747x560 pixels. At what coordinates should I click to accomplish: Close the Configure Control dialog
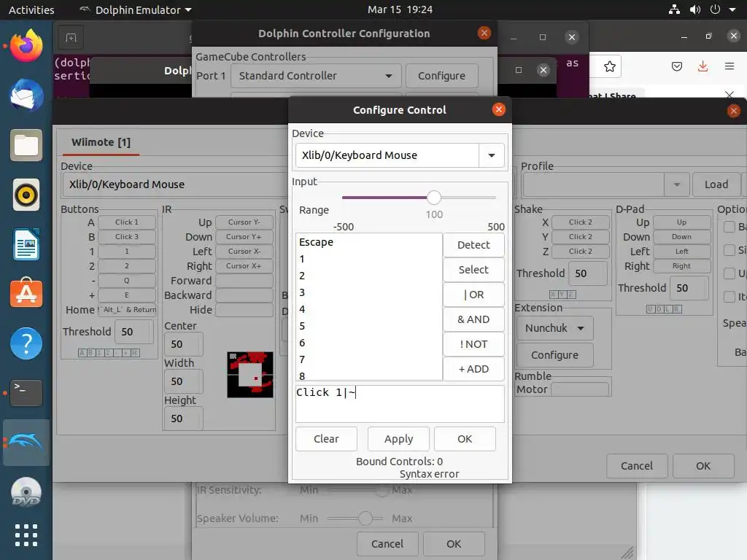(x=499, y=109)
